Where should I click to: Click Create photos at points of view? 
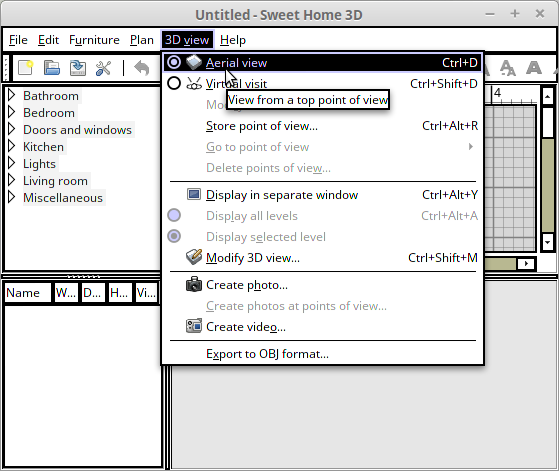pyautogui.click(x=323, y=306)
